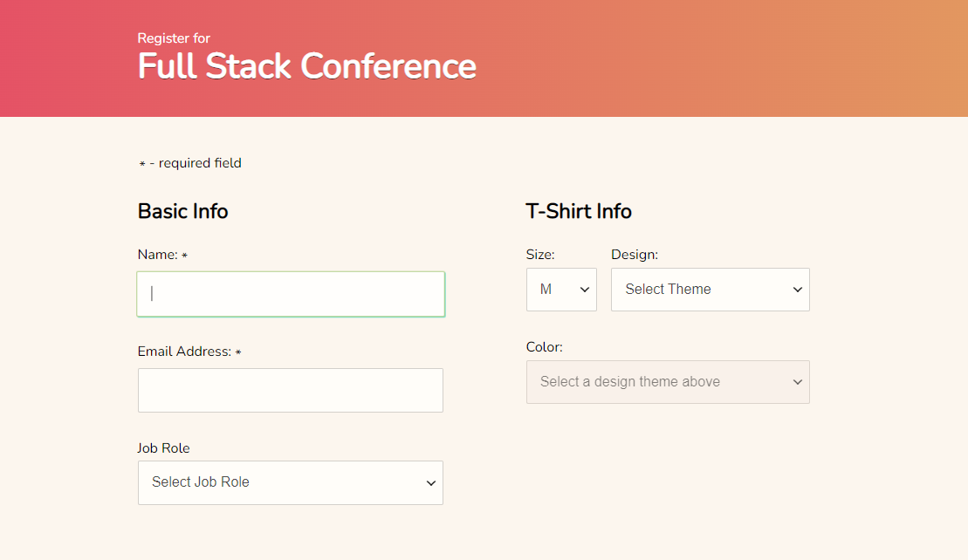Click the Full Stack Conference title
This screenshot has height=560, width=968.
click(306, 65)
